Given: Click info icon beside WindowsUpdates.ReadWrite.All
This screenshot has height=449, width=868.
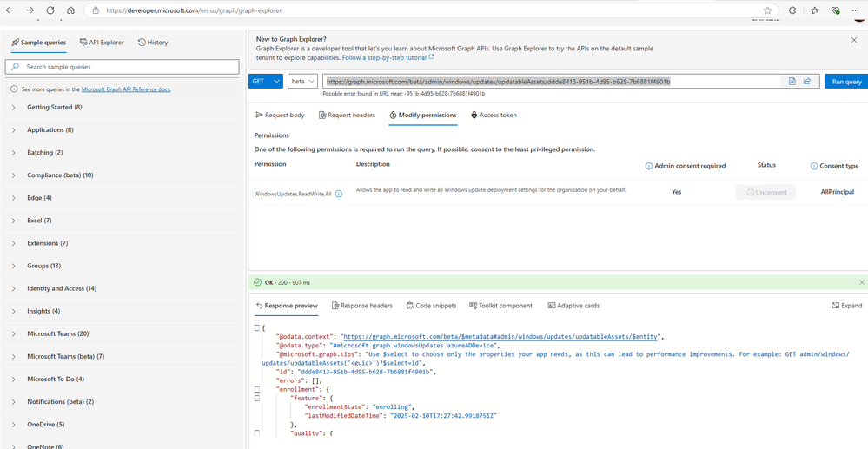Looking at the screenshot, I should [339, 194].
